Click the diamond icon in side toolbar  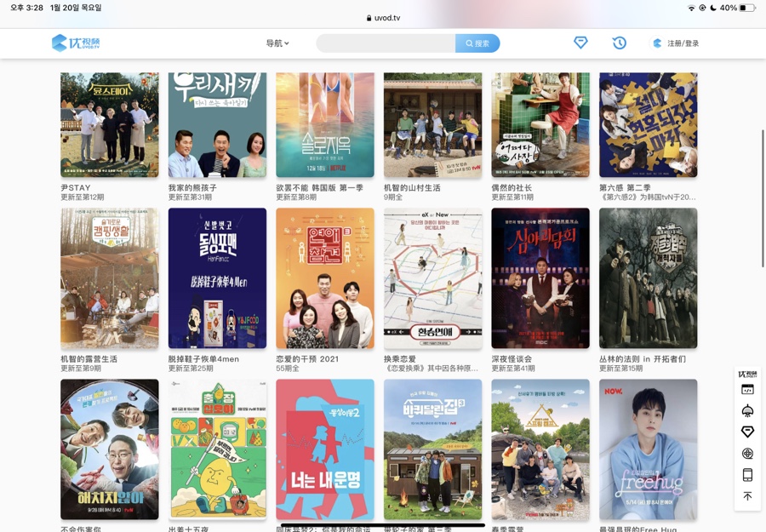pos(747,432)
